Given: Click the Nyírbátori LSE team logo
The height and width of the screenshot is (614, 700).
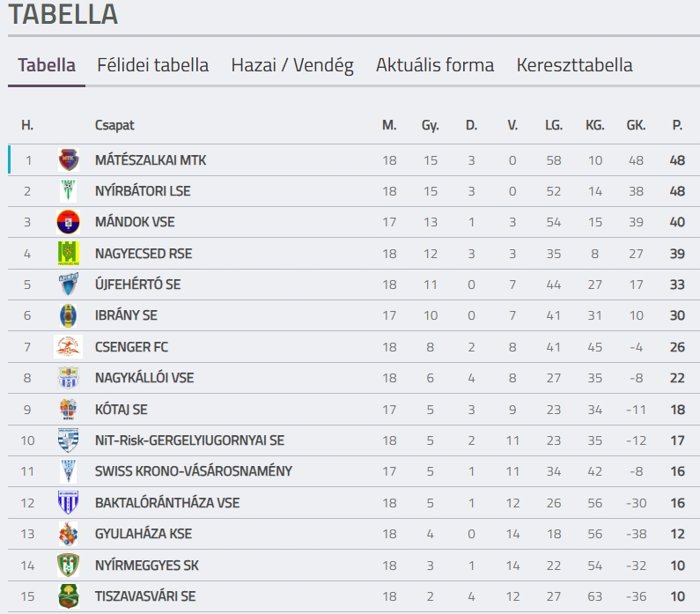Looking at the screenshot, I should point(68,191).
